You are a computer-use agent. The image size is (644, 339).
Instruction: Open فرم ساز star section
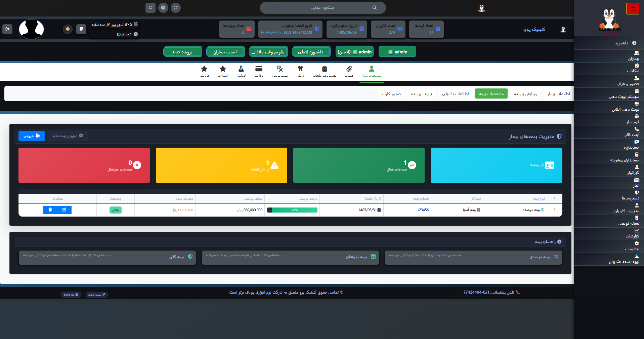pyautogui.click(x=204, y=72)
